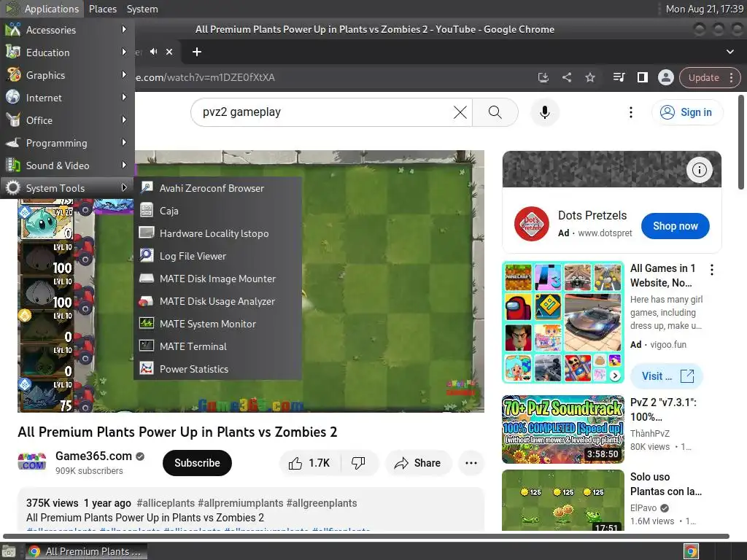Click the show desktop panel icon
This screenshot has height=560, width=747.
click(x=9, y=551)
